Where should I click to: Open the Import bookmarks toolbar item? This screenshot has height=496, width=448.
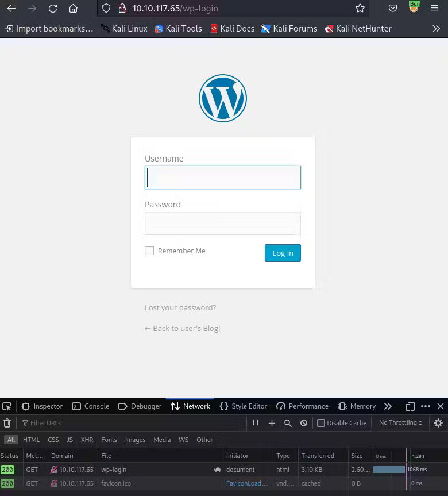(49, 29)
